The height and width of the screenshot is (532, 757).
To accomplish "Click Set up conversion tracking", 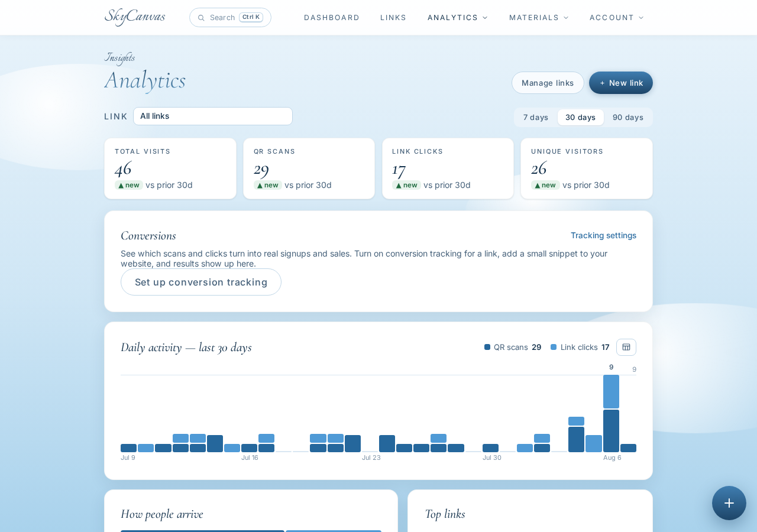I will click(x=201, y=282).
